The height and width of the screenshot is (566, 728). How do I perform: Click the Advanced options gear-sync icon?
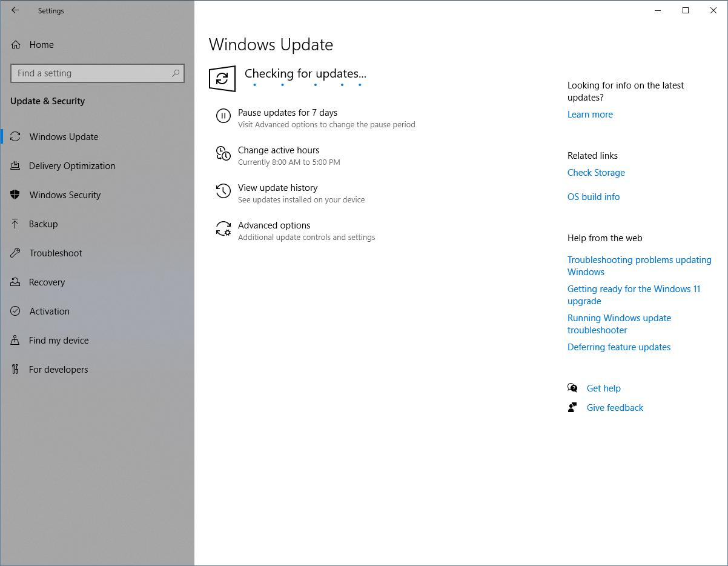(x=223, y=228)
